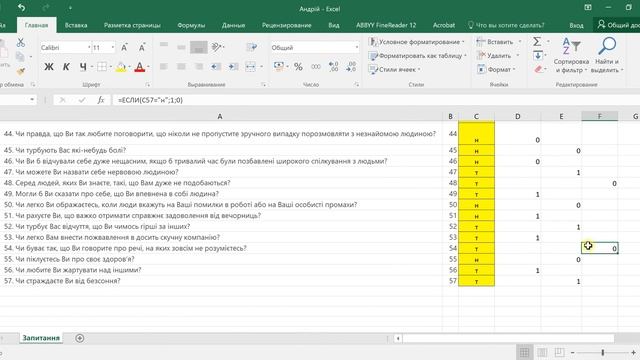Viewport: 640px width, 360px height.
Task: Click the Cut scissors icon
Action: tap(20, 42)
